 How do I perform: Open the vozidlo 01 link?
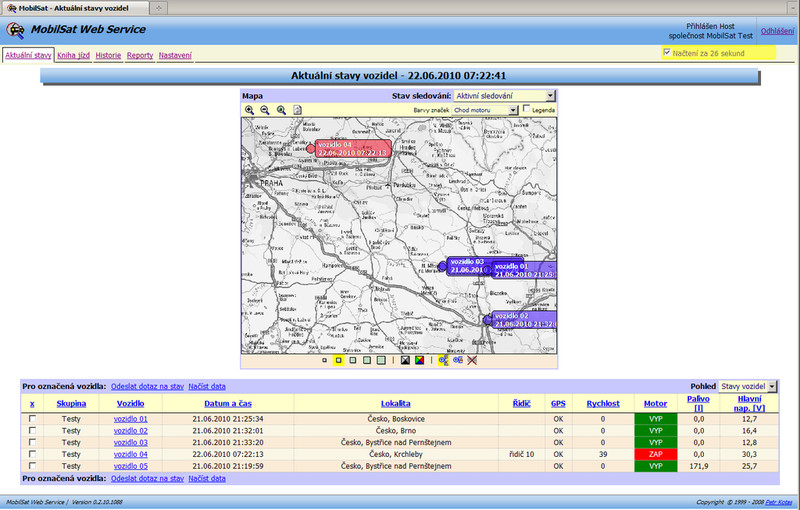pyautogui.click(x=131, y=419)
